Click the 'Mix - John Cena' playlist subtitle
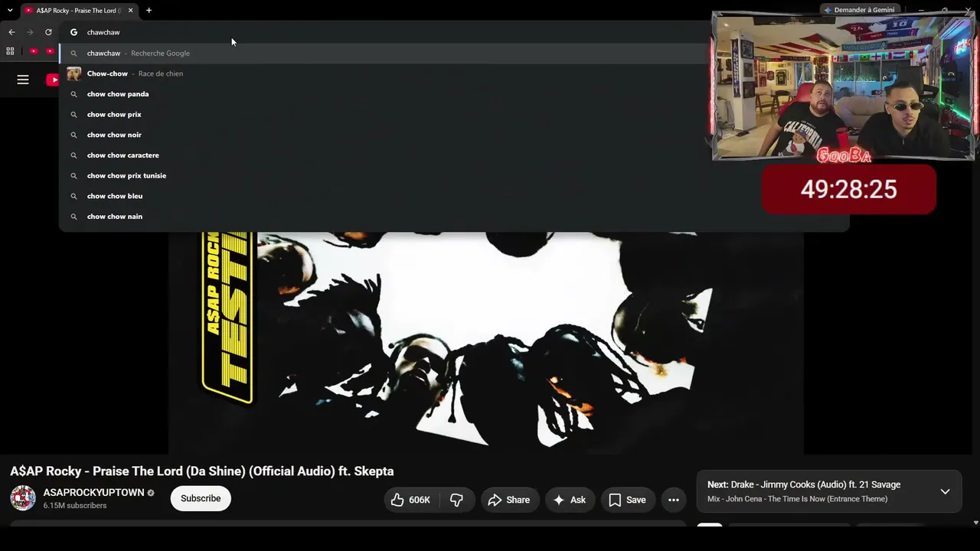Viewport: 980px width, 551px height. pos(797,499)
